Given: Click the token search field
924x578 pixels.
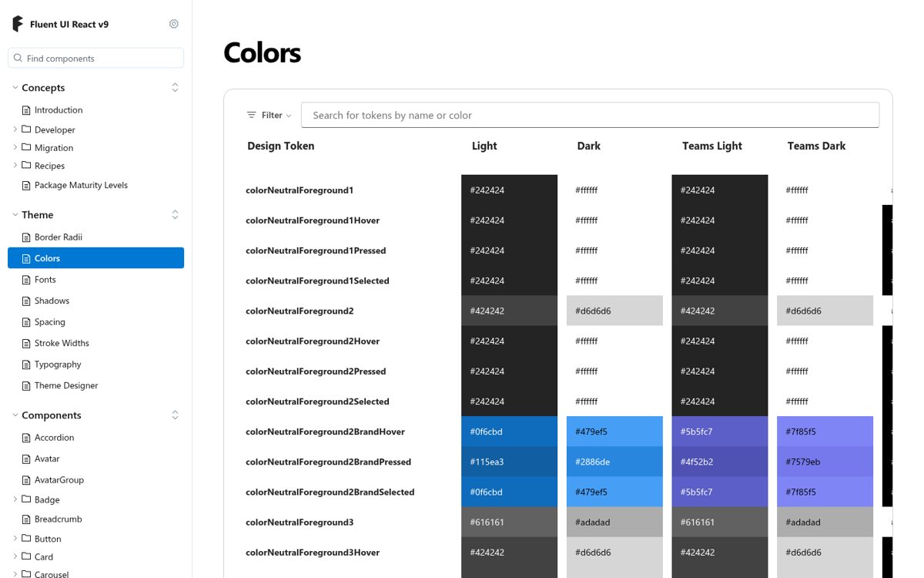Looking at the screenshot, I should coord(590,115).
